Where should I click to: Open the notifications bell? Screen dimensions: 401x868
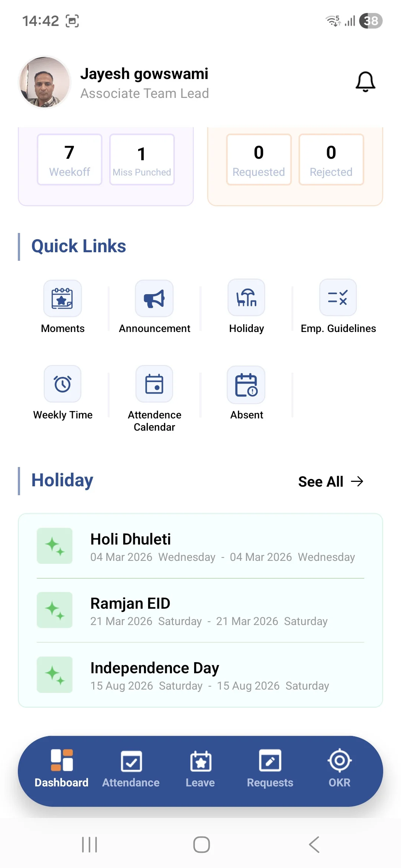click(365, 82)
